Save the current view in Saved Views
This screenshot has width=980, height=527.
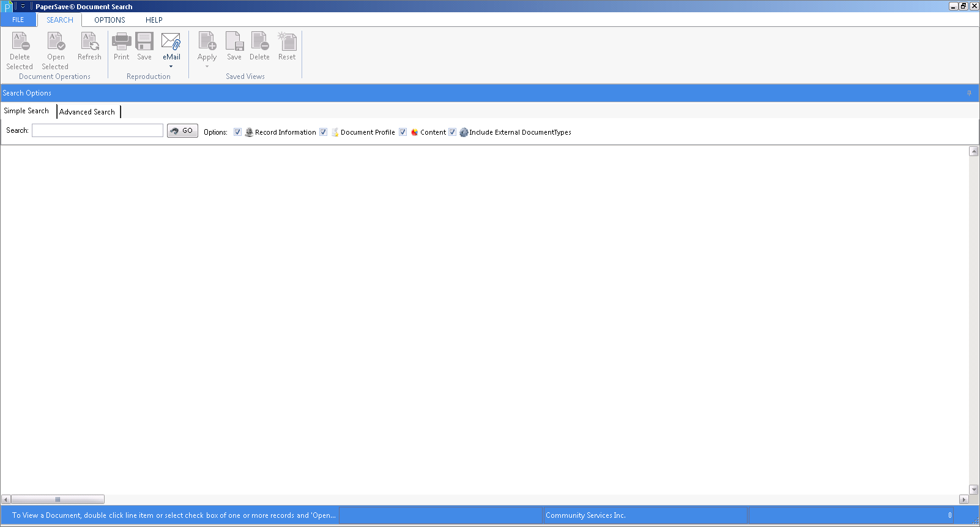click(x=234, y=41)
